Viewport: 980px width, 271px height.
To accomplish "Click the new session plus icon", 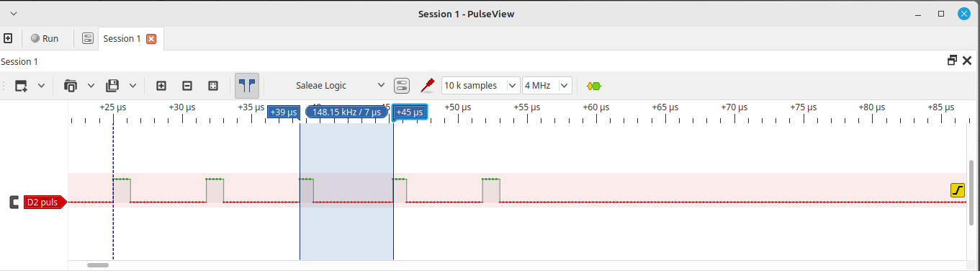I will (8, 38).
